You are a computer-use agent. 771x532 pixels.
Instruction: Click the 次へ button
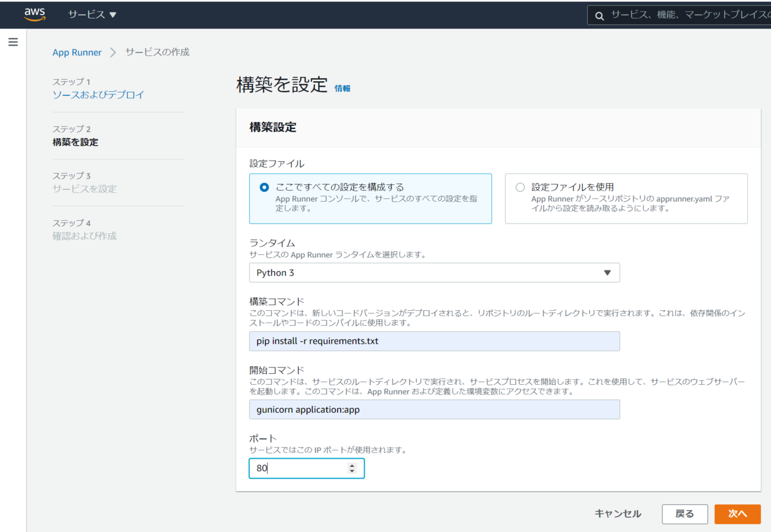pyautogui.click(x=738, y=514)
